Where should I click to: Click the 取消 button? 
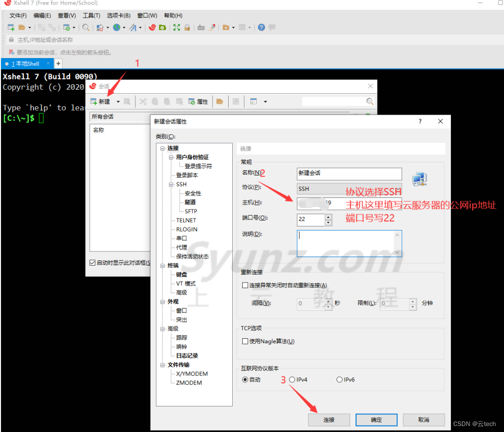pos(424,420)
